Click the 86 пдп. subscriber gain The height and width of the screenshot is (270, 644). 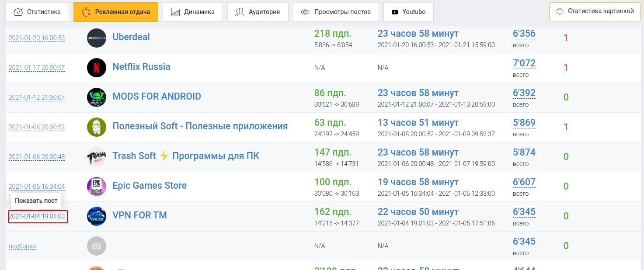point(330,93)
